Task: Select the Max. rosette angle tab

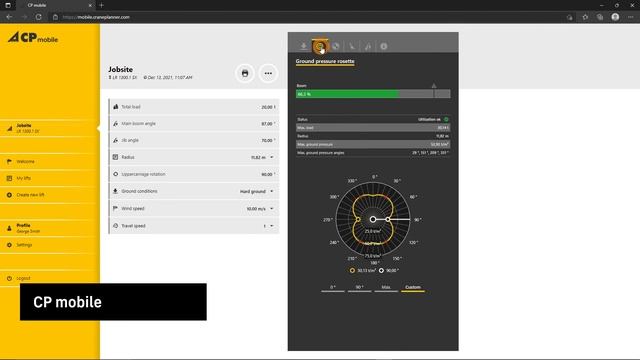Action: pos(386,288)
